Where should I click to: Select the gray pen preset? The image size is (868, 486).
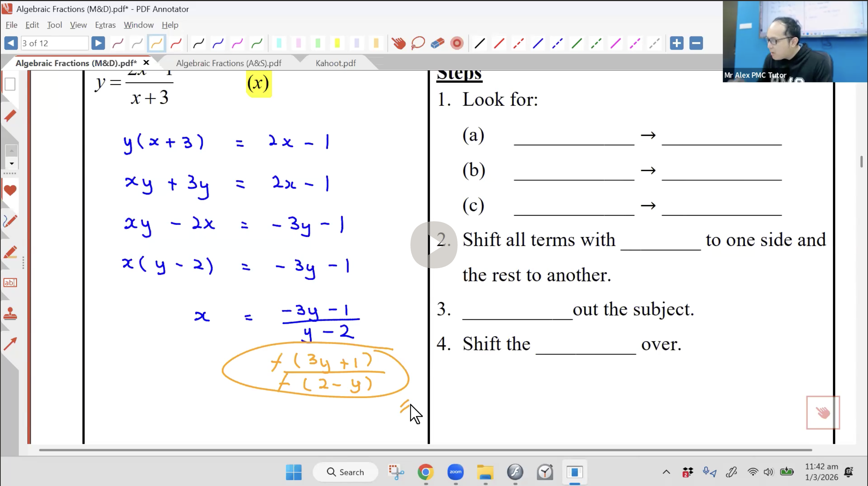137,43
